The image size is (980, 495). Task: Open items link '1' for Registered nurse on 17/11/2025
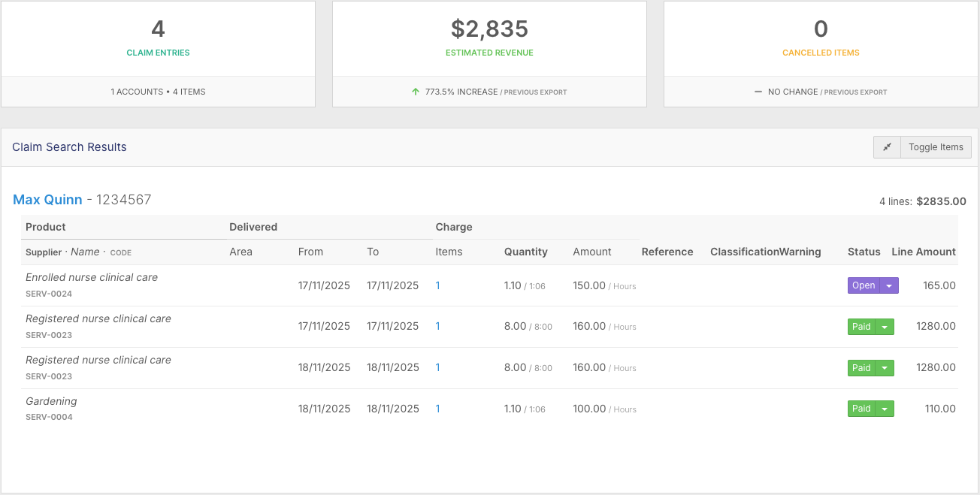tap(438, 327)
